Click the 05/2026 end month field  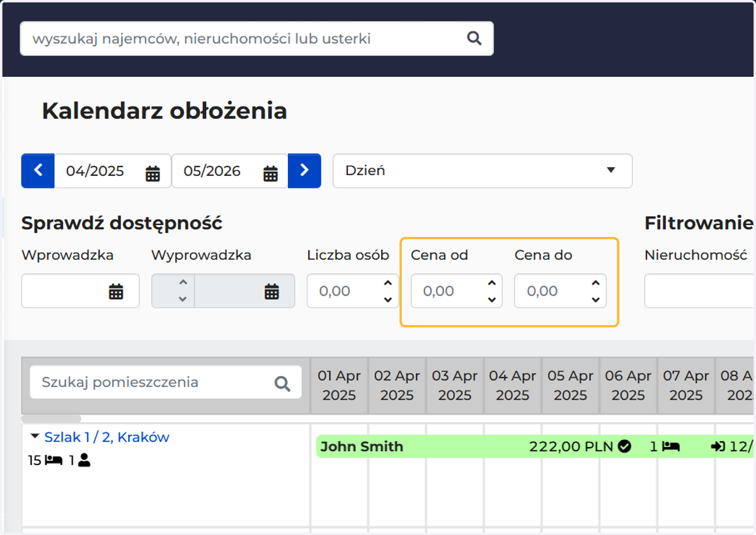coord(230,171)
